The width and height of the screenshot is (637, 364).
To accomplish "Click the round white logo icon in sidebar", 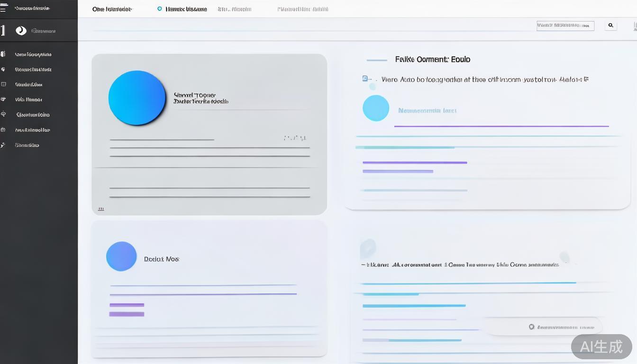I will pyautogui.click(x=21, y=31).
